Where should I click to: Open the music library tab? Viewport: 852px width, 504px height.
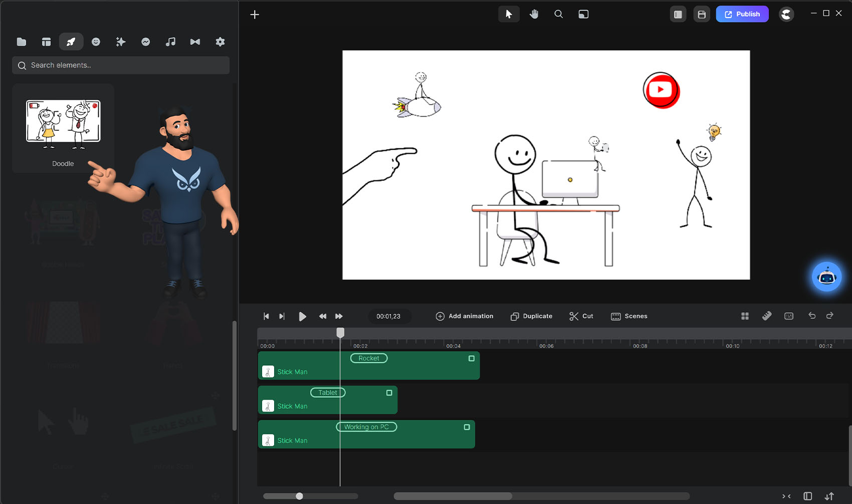(x=170, y=42)
